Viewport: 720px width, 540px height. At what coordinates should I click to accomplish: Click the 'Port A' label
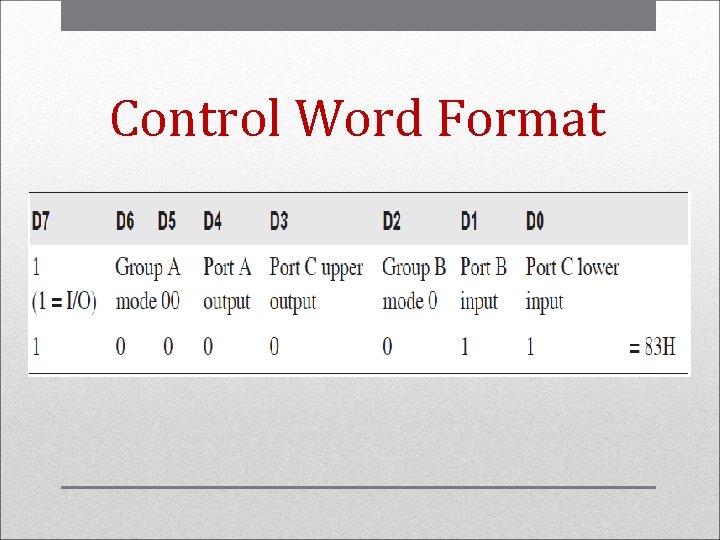[227, 267]
